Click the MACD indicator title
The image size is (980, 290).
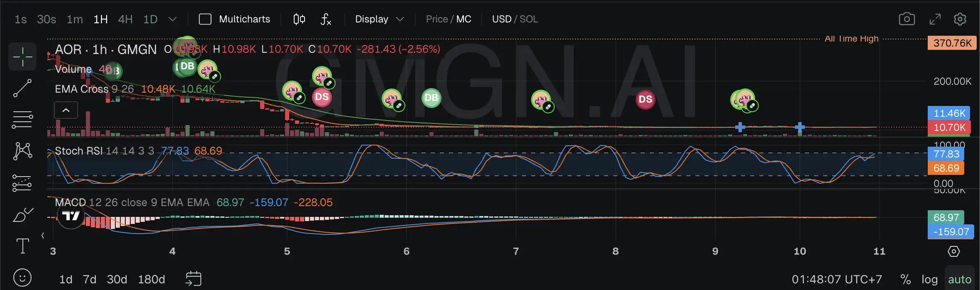pos(70,202)
